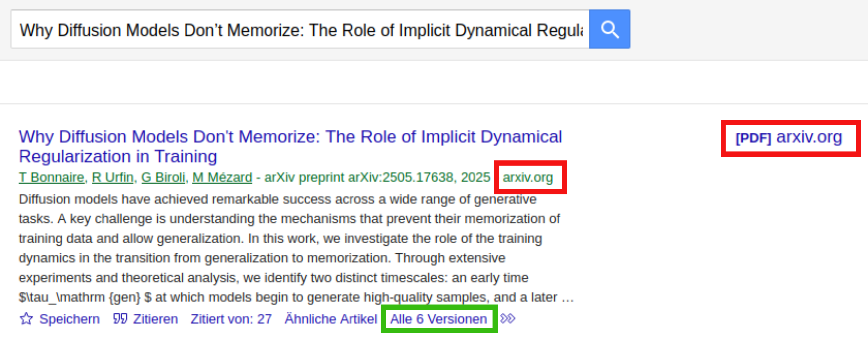Open author profile for T Bonnaire
Screen dimensions: 868x343
[x=52, y=177]
